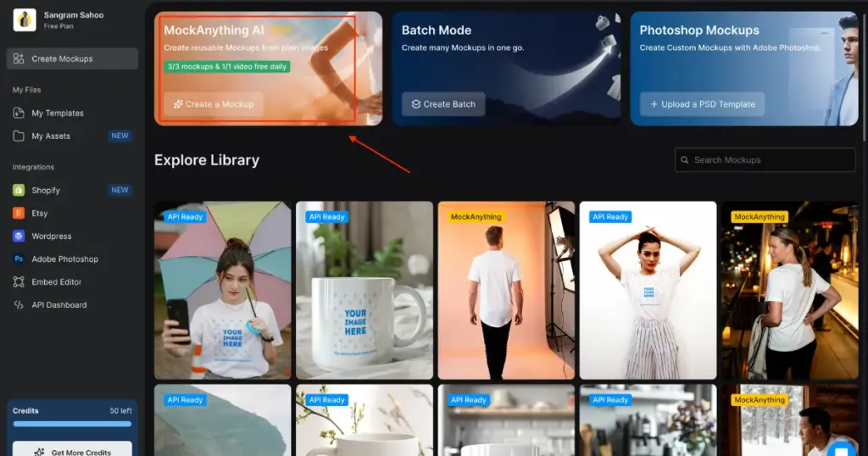Open the blonde woman night street mockup
Viewport: 868px width, 456px height.
click(x=789, y=290)
